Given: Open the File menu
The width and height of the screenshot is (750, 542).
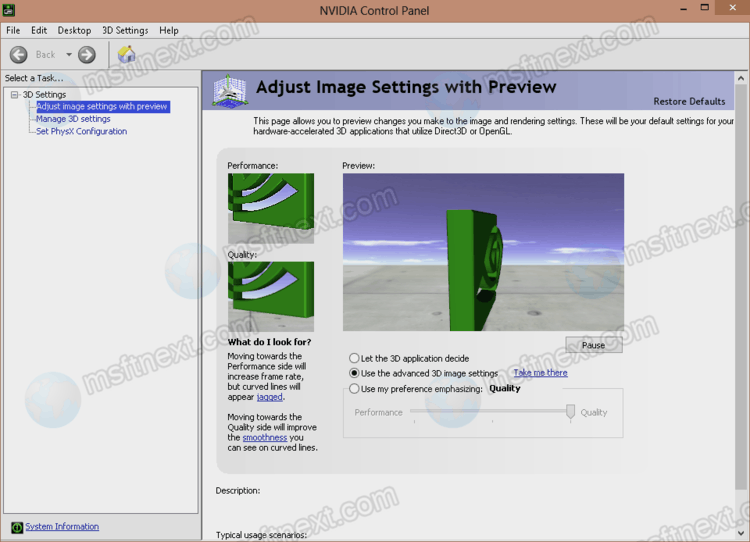Looking at the screenshot, I should click(x=13, y=30).
